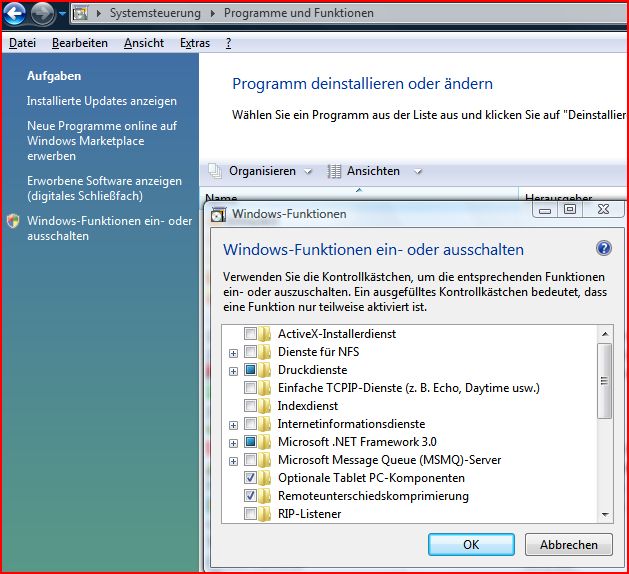Open the blue help icon in dialog

click(x=603, y=248)
